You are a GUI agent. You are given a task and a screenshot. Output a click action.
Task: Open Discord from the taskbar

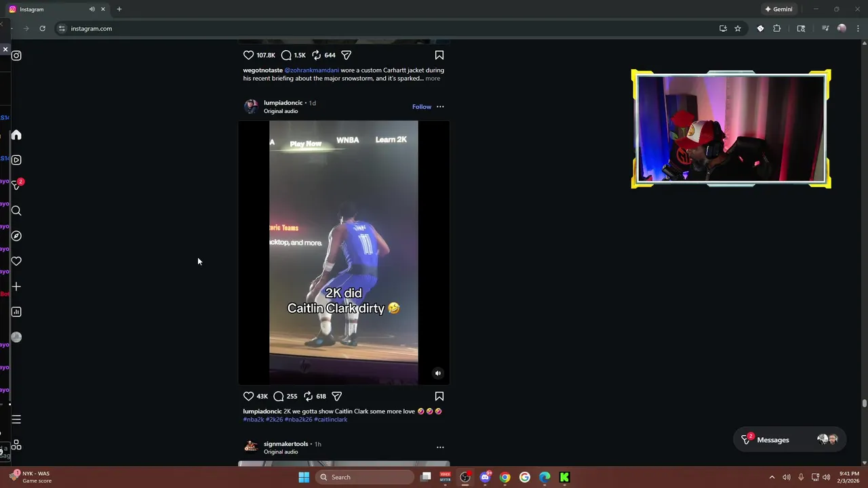point(485,477)
